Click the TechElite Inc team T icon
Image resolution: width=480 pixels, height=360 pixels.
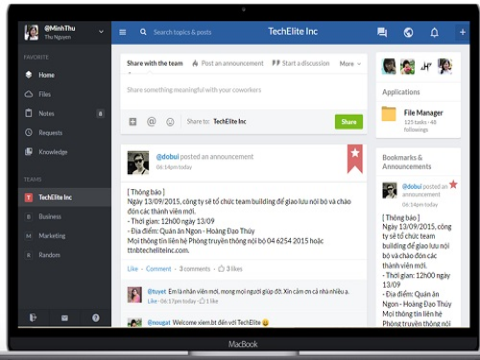[29, 197]
